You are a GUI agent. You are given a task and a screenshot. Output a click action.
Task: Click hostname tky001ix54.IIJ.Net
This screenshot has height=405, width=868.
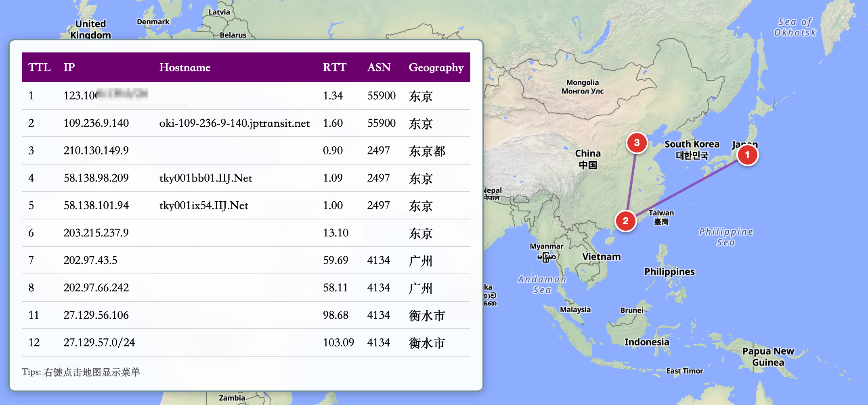click(x=203, y=205)
